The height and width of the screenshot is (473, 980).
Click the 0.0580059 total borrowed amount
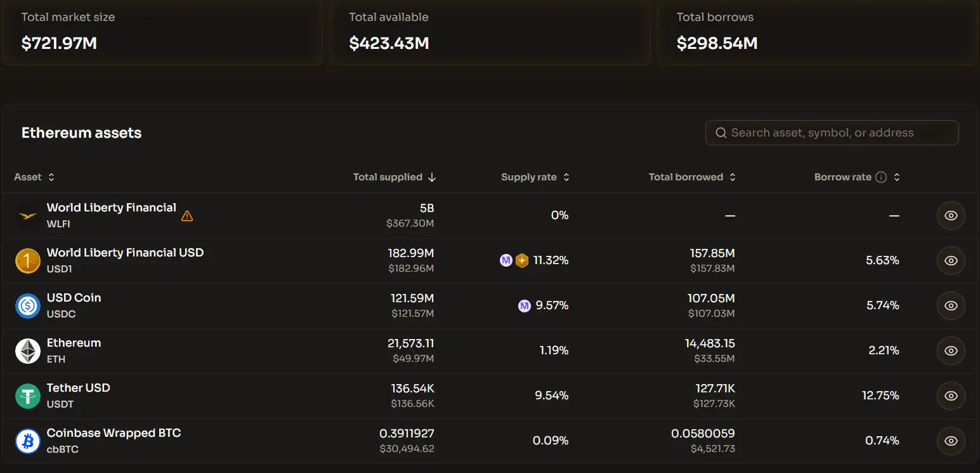[703, 434]
